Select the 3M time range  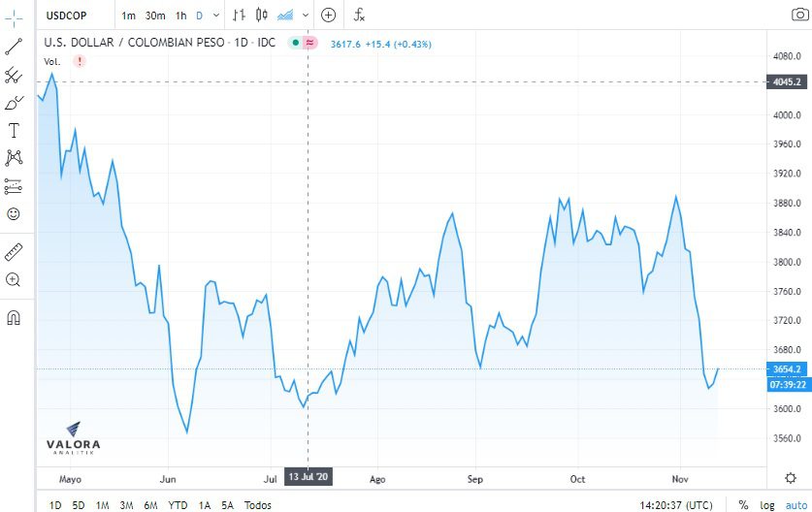pyautogui.click(x=126, y=505)
